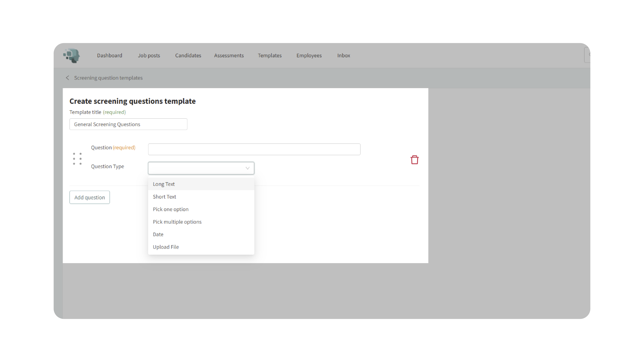Navigate to Assessments
This screenshot has width=644, height=362.
[229, 56]
